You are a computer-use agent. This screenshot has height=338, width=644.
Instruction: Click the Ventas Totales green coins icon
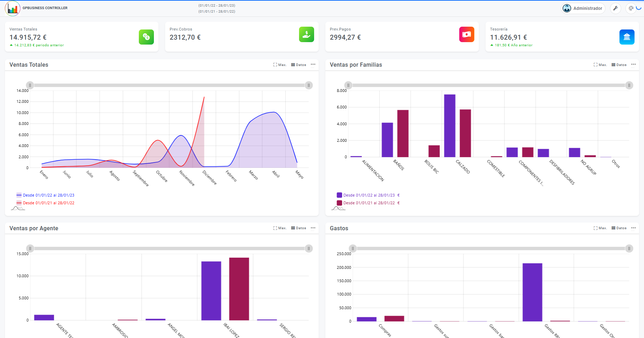146,37
